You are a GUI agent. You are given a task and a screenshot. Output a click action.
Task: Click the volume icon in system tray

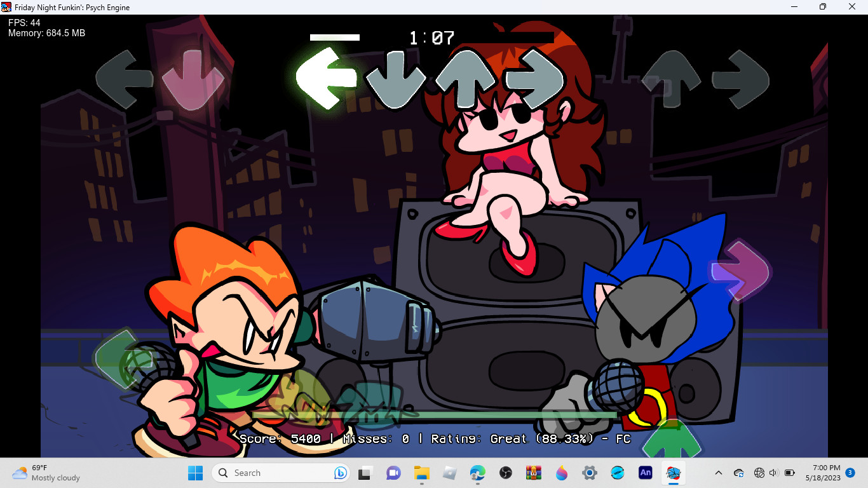click(x=773, y=473)
